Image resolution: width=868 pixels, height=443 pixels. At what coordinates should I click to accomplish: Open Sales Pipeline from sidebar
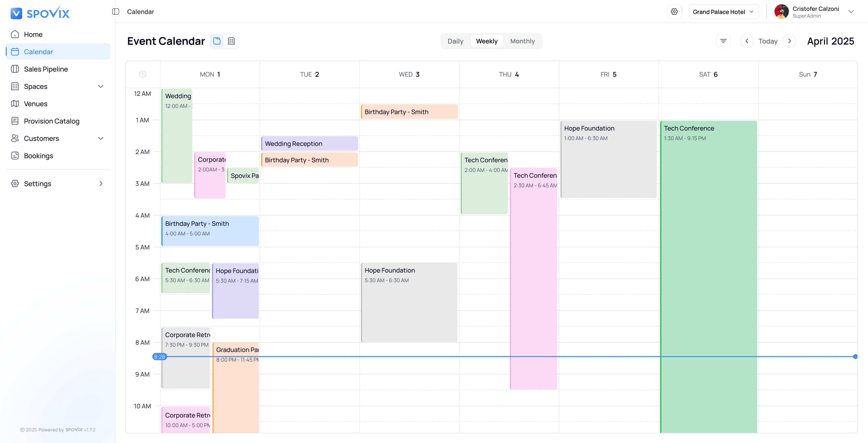(46, 69)
